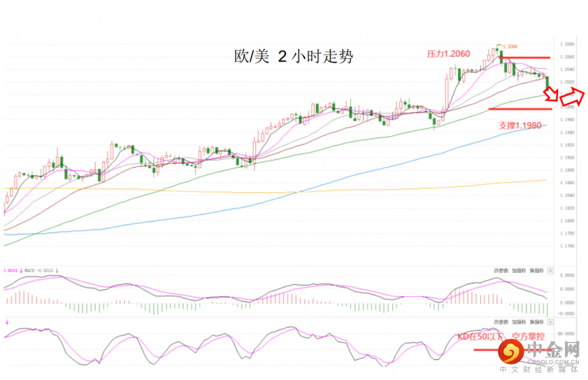Close the MACD indicator panel
Image resolution: width=588 pixels, height=380 pixels.
(x=550, y=270)
